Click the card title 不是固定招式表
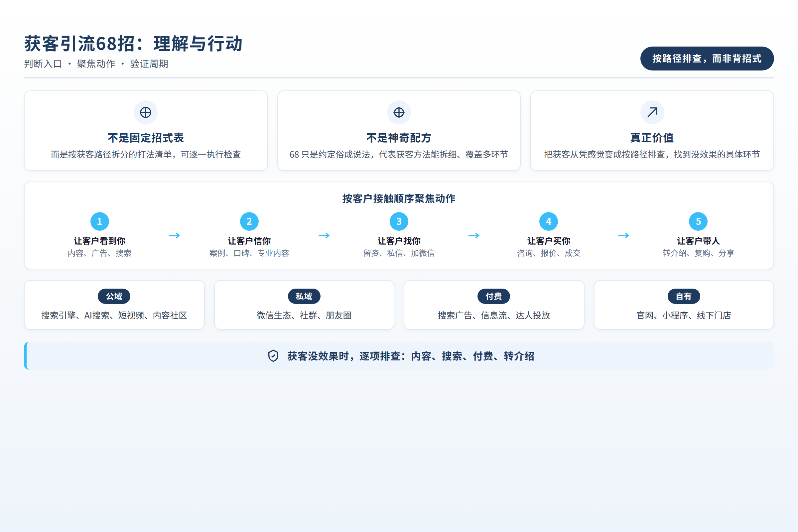Viewport: 798px width, 532px height. coord(146,138)
